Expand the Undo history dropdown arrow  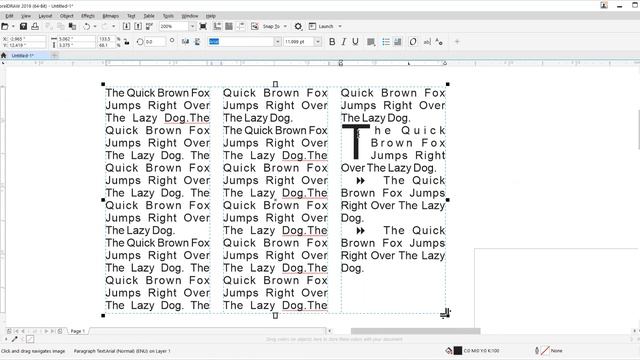(95, 27)
